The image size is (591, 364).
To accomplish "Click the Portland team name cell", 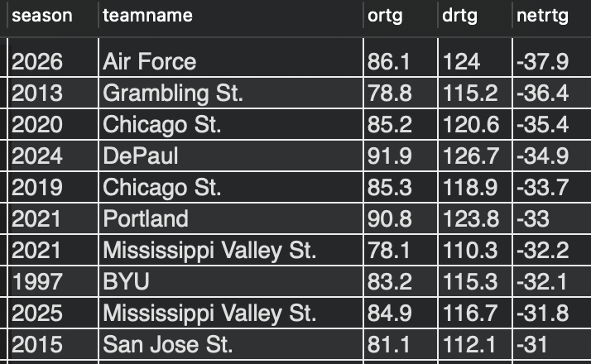I will [x=146, y=218].
